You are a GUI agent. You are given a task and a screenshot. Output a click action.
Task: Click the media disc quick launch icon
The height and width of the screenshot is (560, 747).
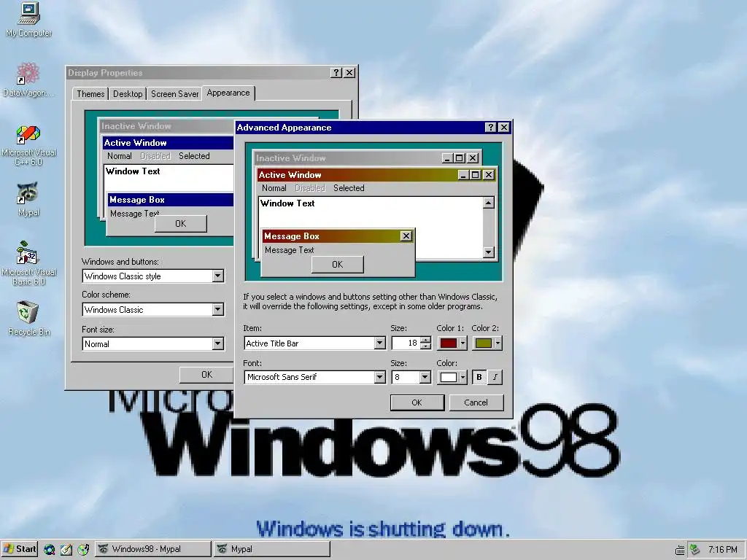click(83, 550)
